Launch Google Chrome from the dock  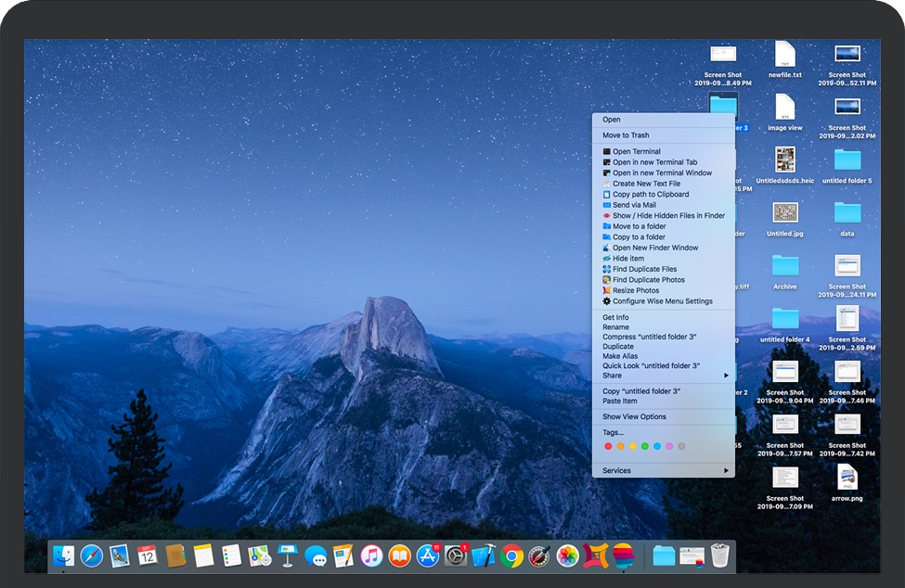point(511,556)
